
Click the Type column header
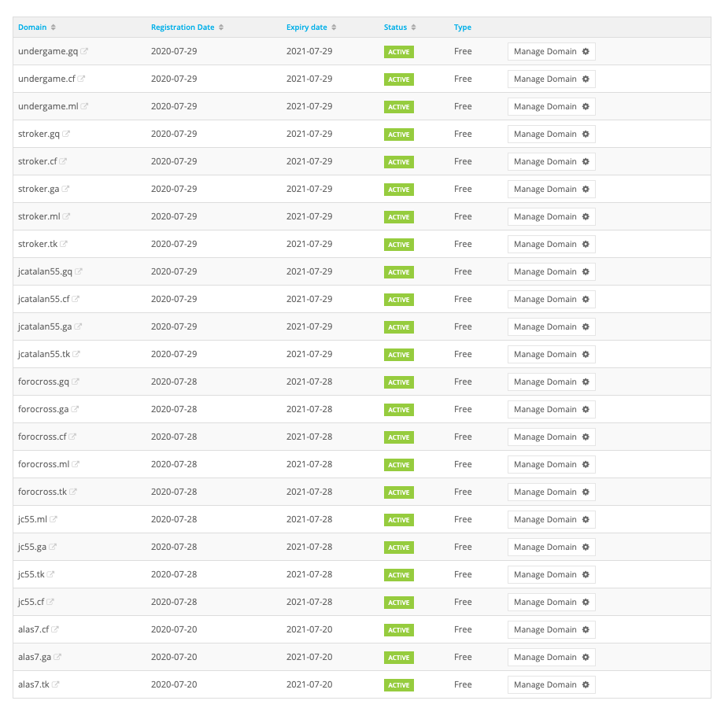[x=463, y=27]
